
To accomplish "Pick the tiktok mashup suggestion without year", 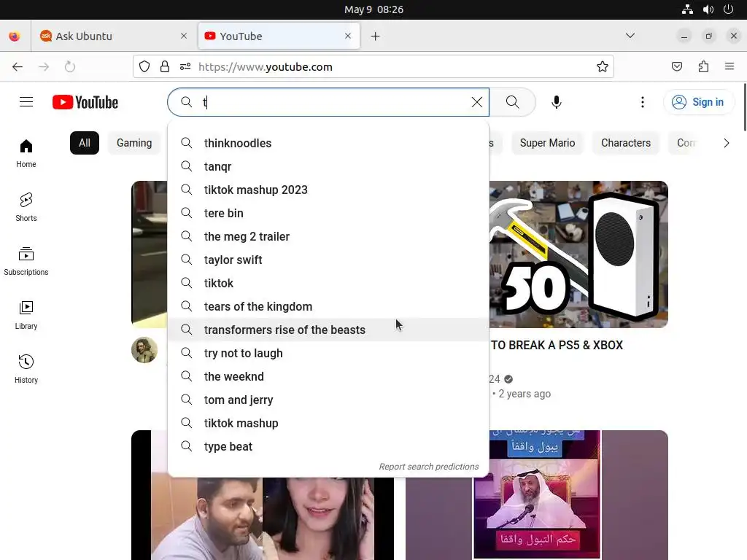I will click(x=328, y=423).
